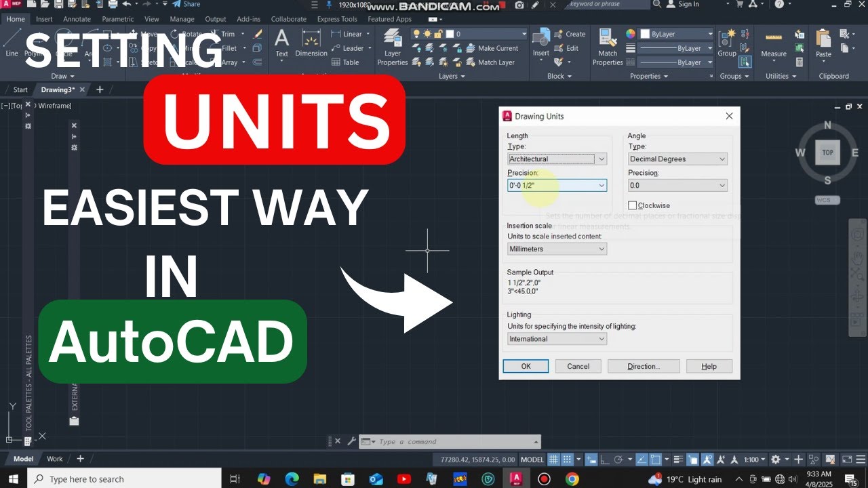Open the Parametric ribbon tab
The width and height of the screenshot is (868, 488).
pyautogui.click(x=118, y=19)
